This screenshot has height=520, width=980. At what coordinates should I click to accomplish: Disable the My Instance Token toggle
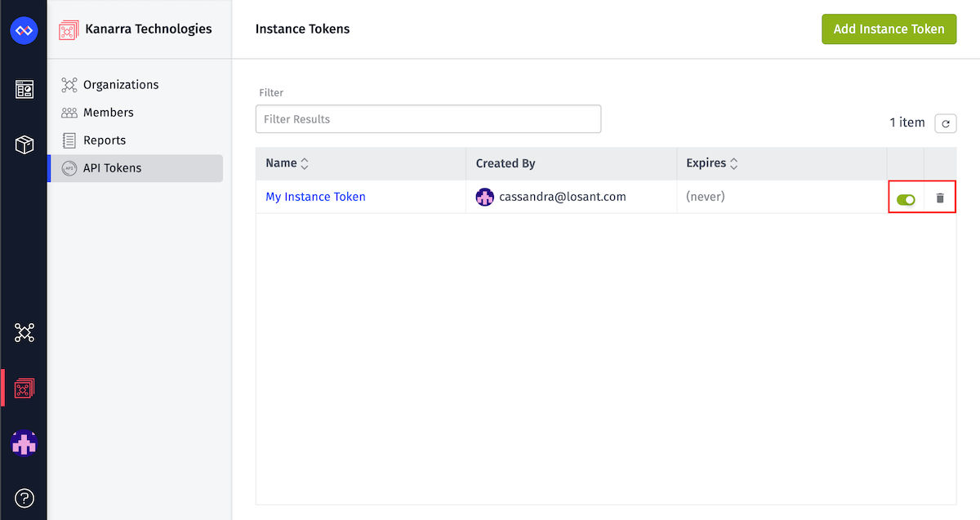pos(906,198)
